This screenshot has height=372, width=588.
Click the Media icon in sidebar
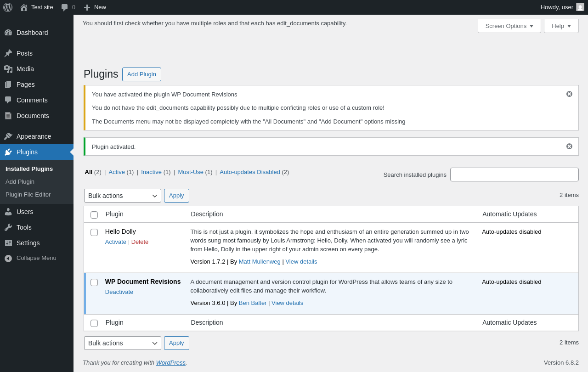(x=8, y=69)
